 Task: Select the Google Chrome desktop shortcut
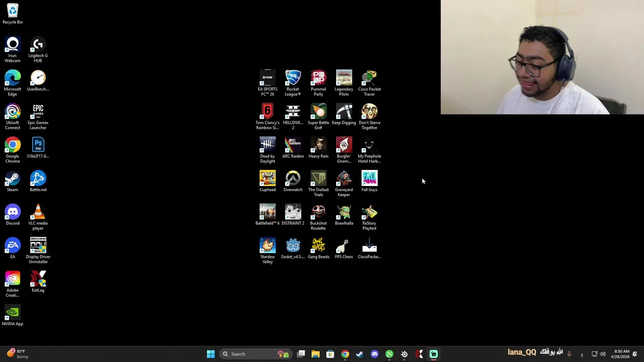13,150
